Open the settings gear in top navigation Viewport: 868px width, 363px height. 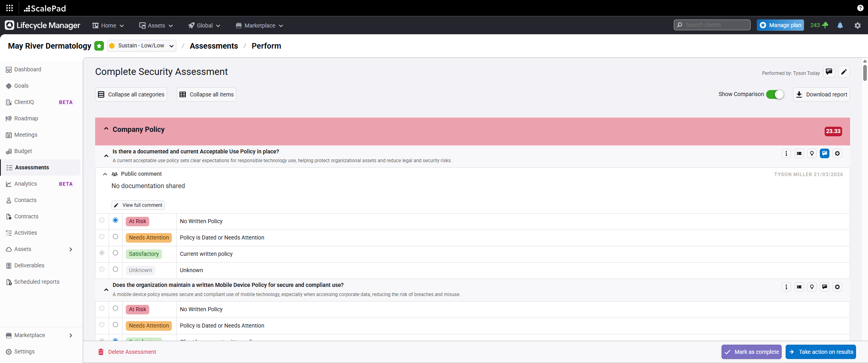(858, 25)
